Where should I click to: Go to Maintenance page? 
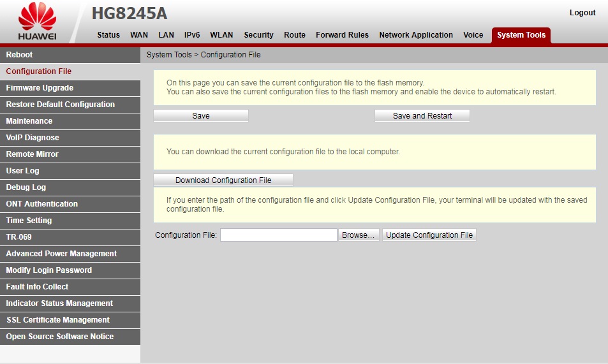pos(70,121)
